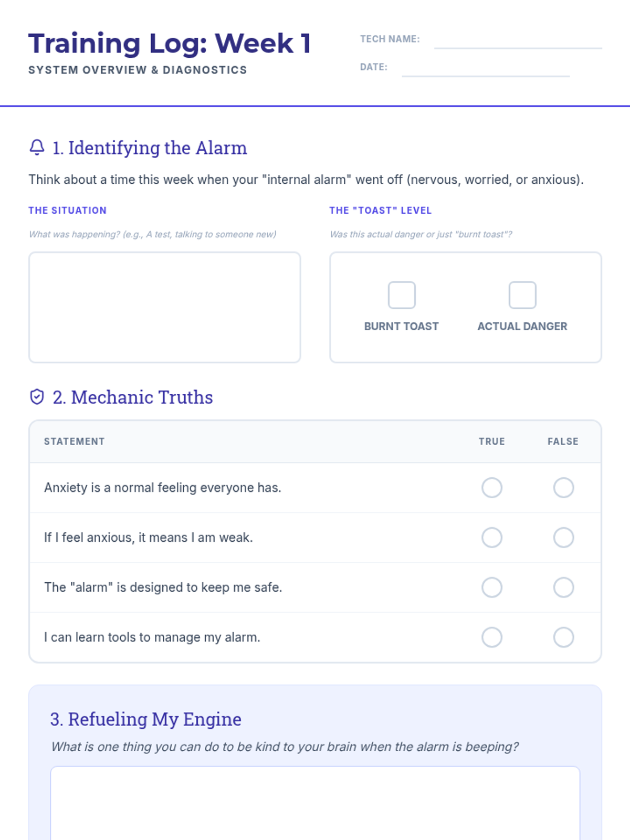Image resolution: width=630 pixels, height=840 pixels.
Task: Choose True for alarm keeps me safe
Action: tap(492, 587)
